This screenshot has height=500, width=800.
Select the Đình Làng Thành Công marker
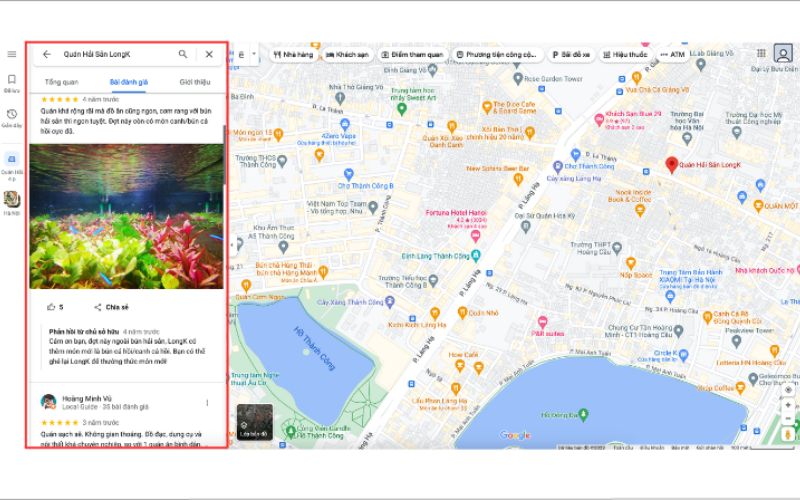tap(476, 255)
